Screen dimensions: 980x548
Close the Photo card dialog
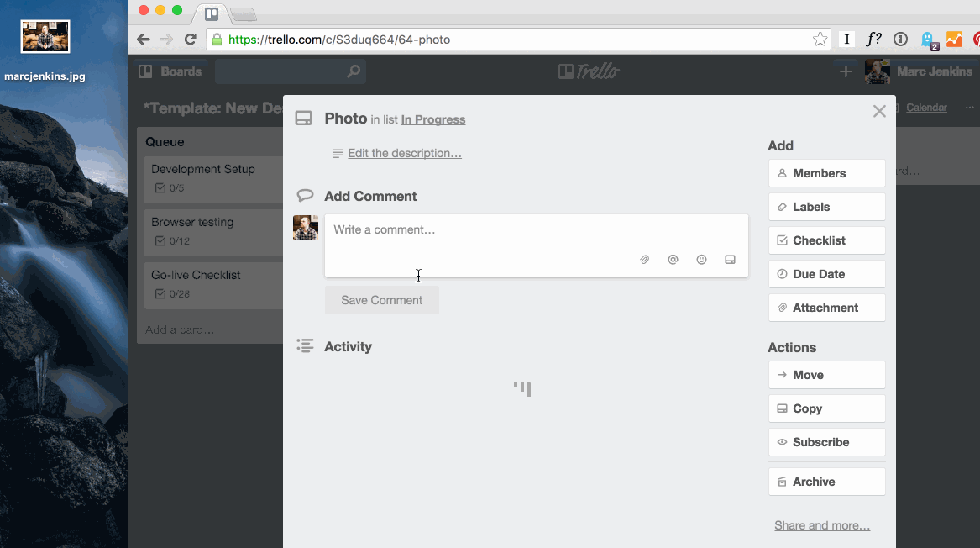click(x=879, y=111)
